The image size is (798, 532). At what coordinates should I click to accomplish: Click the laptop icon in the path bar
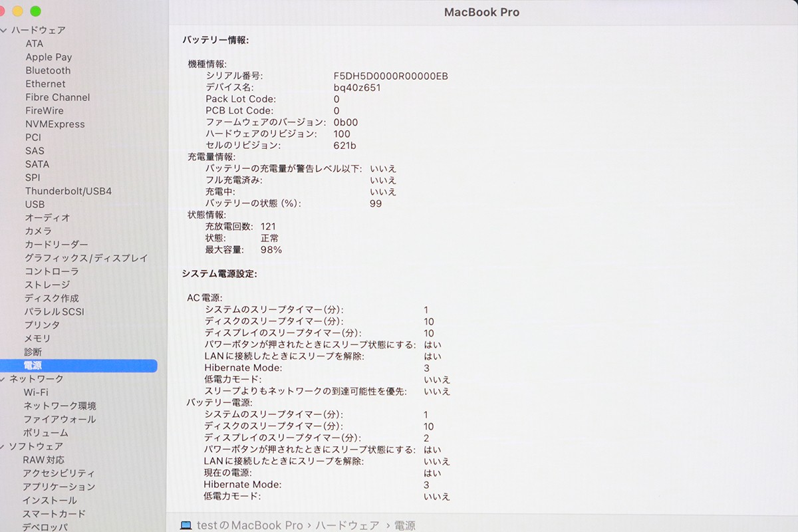(x=186, y=525)
